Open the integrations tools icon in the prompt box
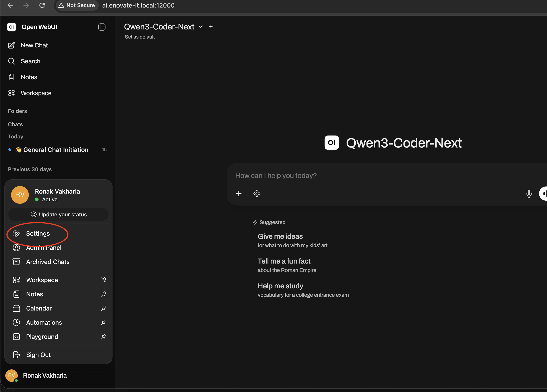547x392 pixels. click(x=257, y=194)
